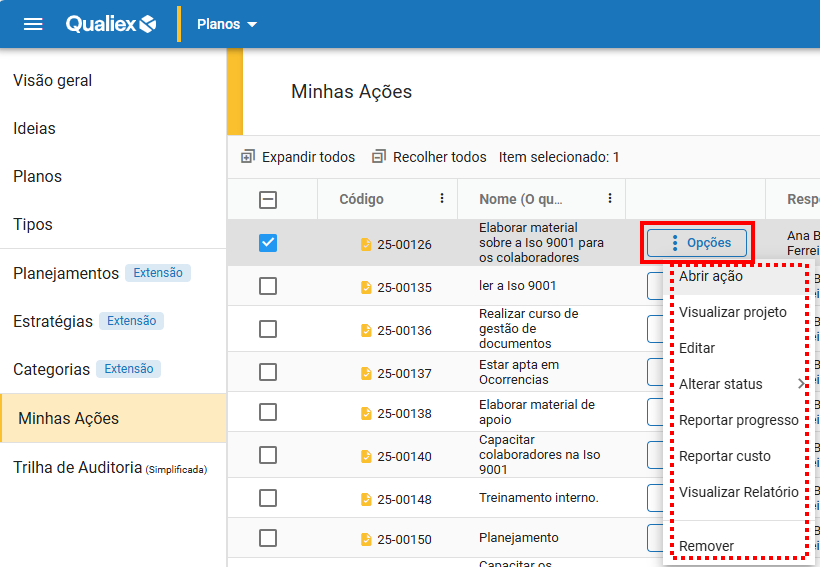820x567 pixels.
Task: Open the Planos module dropdown
Action: coord(227,24)
